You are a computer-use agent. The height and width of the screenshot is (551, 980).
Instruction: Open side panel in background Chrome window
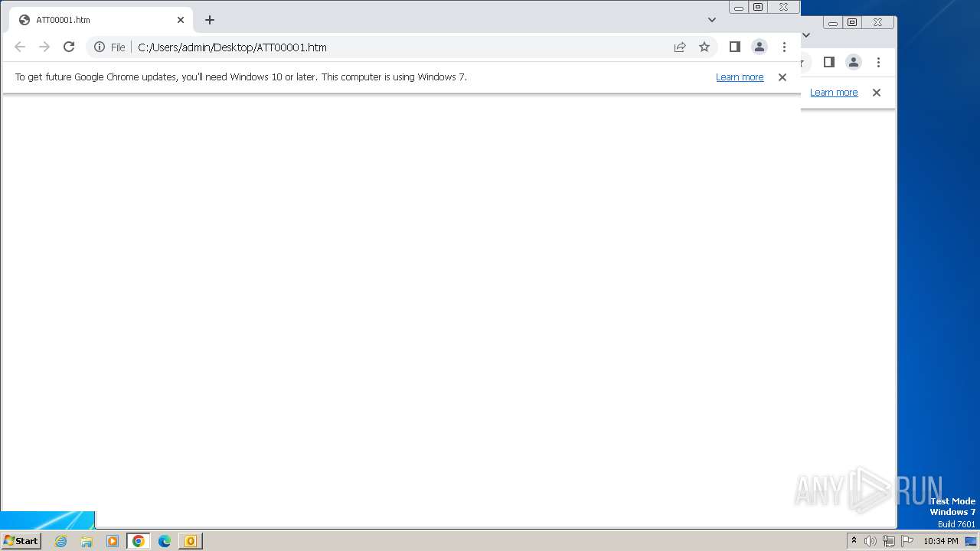pyautogui.click(x=829, y=62)
